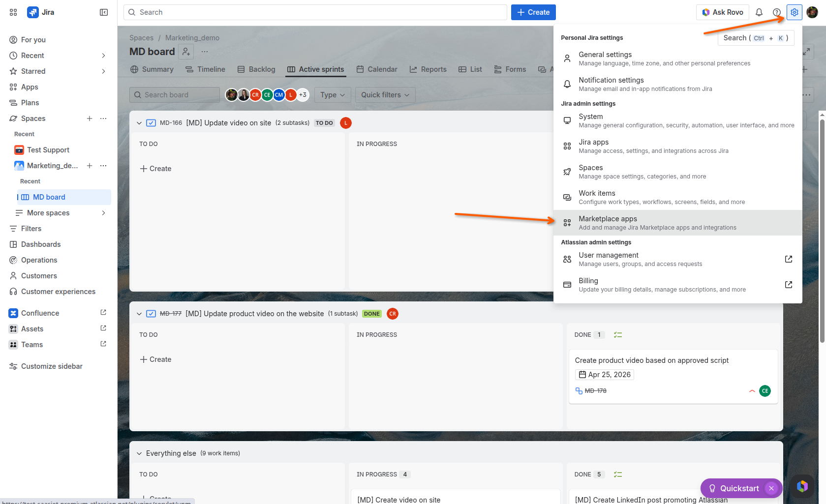Open the user profile avatar
826x504 pixels.
(x=812, y=12)
